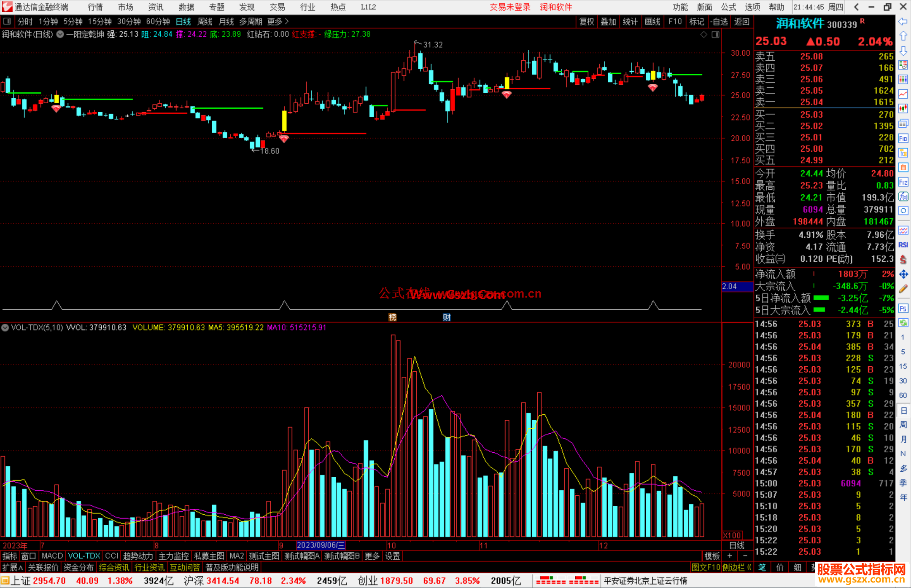The image size is (911, 588).
Task: Toggle the side panel icon above chart
Action: (x=715, y=35)
